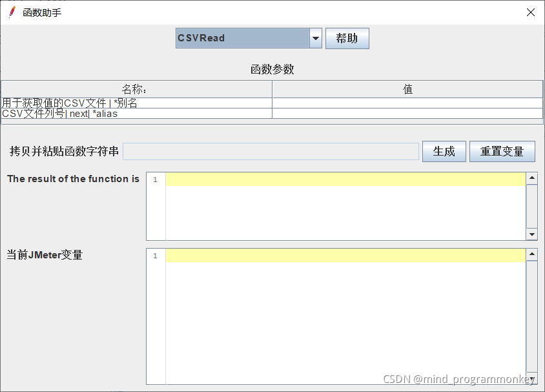Select the 名称 column header
Image resolution: width=545 pixels, height=392 pixels.
pos(137,89)
